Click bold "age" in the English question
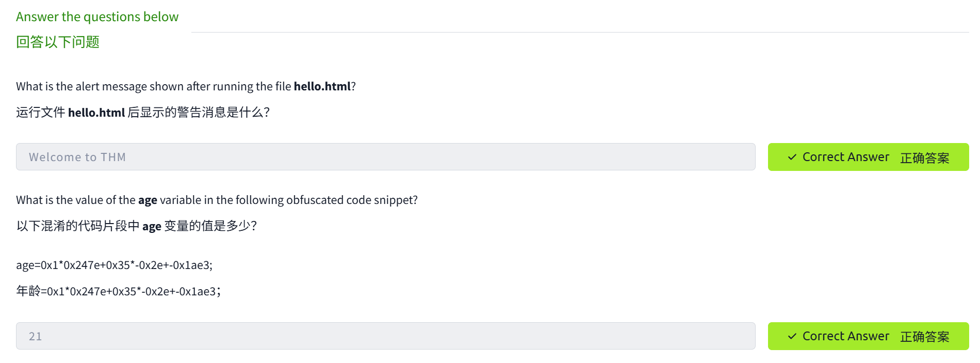The image size is (980, 363). [148, 200]
